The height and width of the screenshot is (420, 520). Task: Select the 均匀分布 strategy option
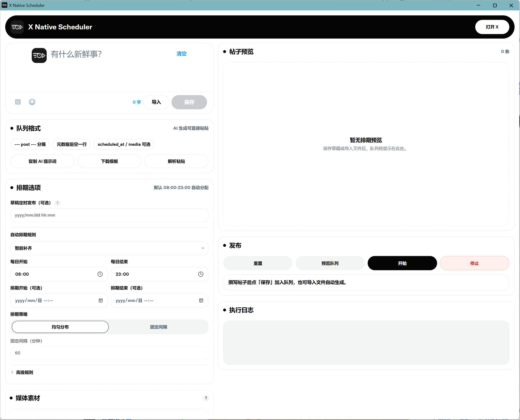(60, 327)
